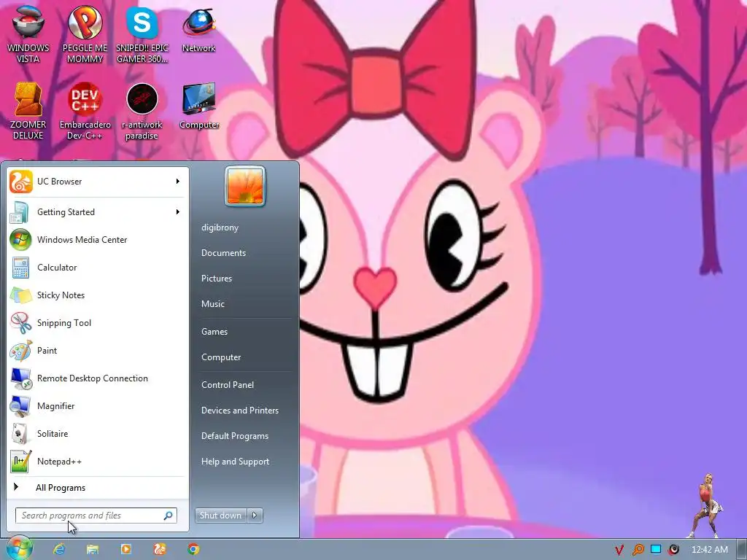Click the orange magnifier tray icon
The height and width of the screenshot is (560, 747).
(638, 550)
